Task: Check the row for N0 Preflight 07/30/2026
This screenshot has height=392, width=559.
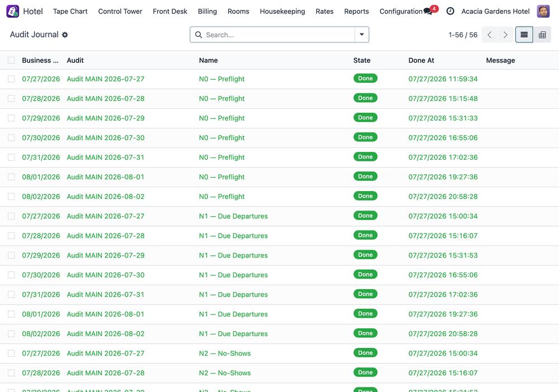Action: 11,138
